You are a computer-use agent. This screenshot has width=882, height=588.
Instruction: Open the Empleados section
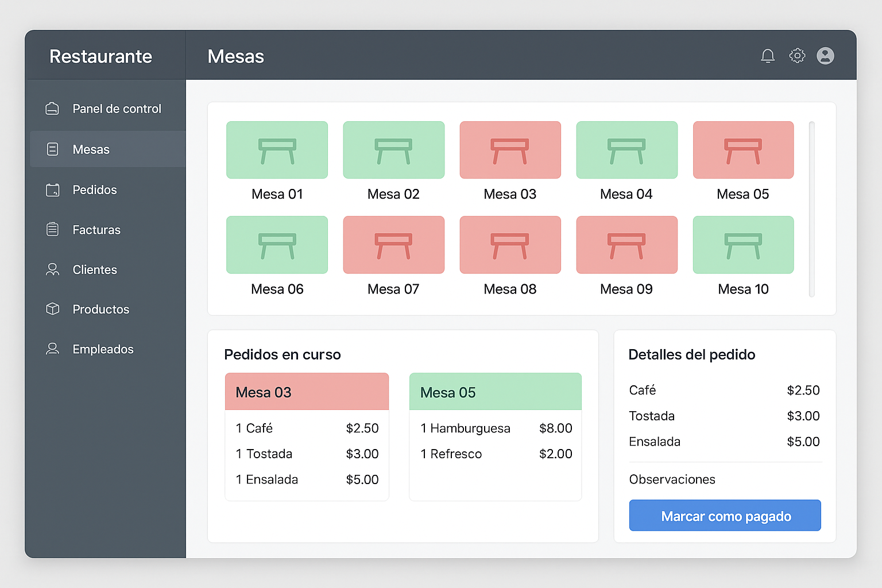click(x=108, y=349)
